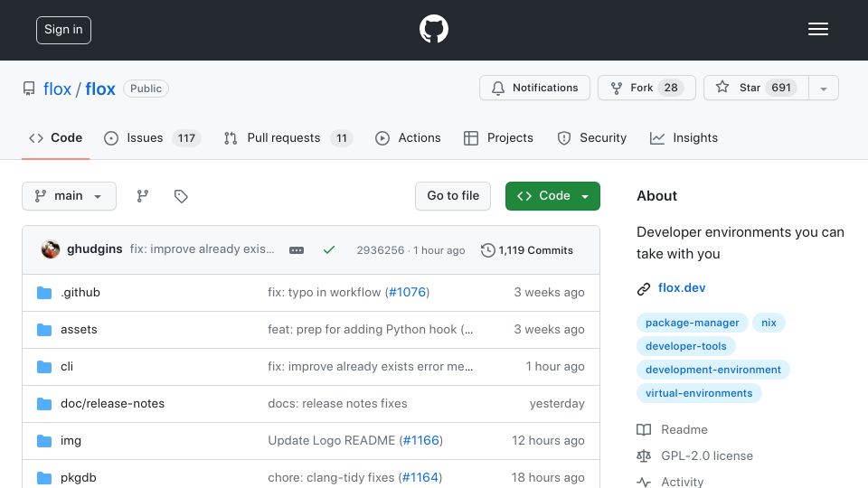Open ghudgins author link
The width and height of the screenshot is (868, 488).
(x=95, y=249)
